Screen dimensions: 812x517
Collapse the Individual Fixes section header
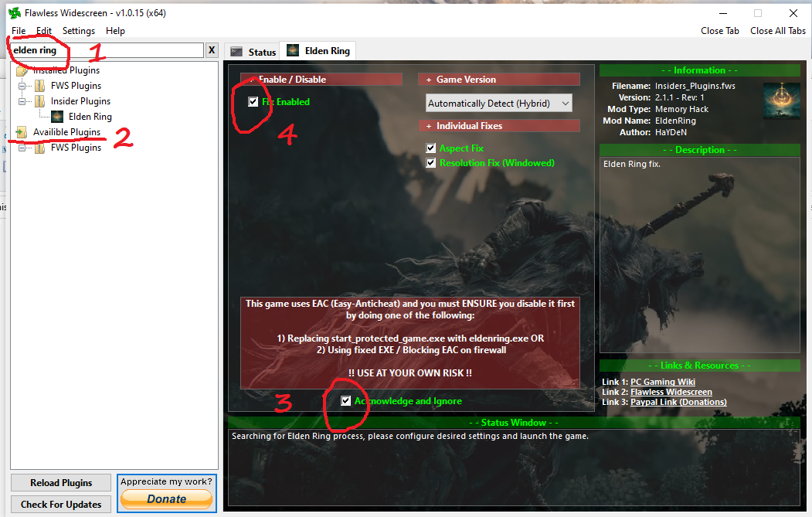498,126
